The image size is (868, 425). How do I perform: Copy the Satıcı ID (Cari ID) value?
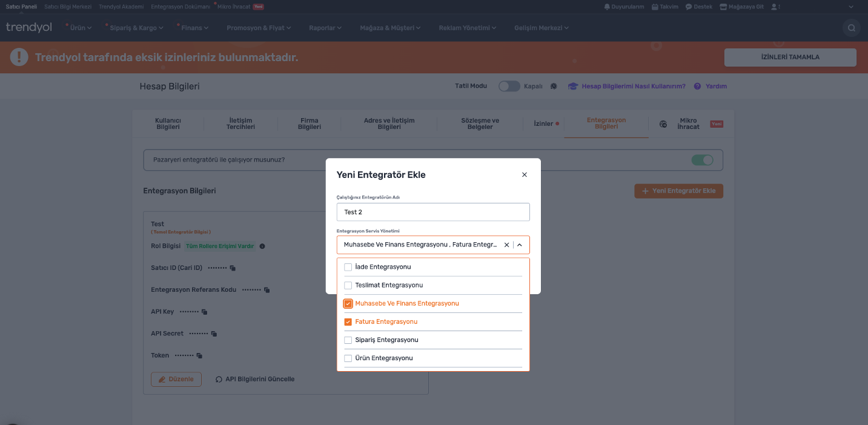[233, 268]
